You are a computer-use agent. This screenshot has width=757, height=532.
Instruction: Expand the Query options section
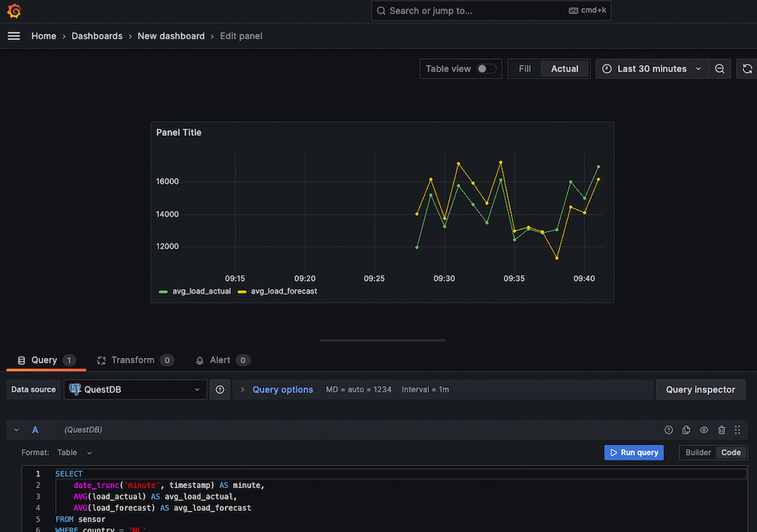(x=242, y=390)
